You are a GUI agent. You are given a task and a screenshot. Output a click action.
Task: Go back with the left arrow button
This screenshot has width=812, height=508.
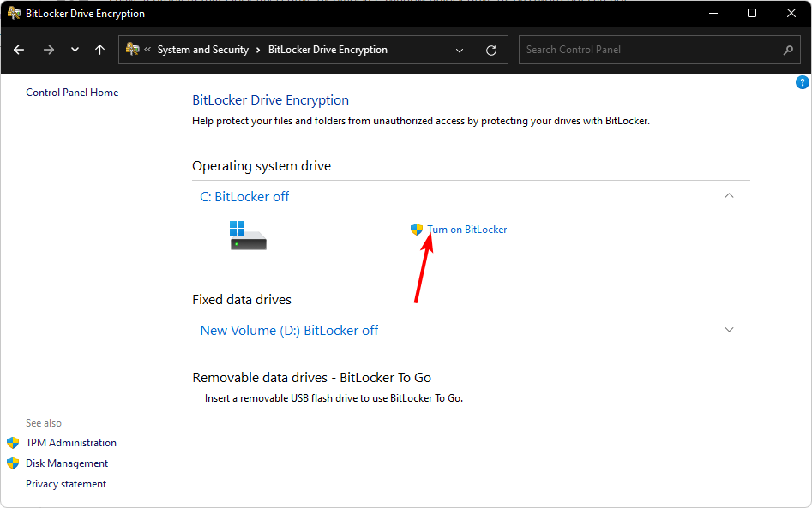[19, 50]
